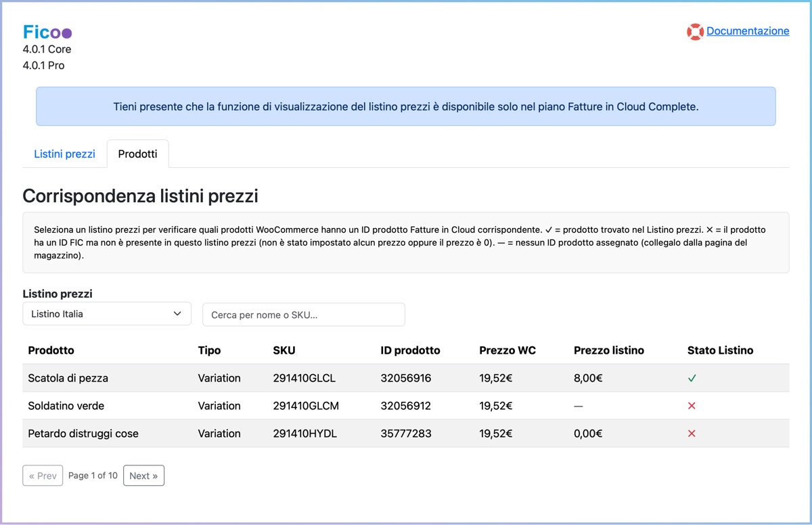This screenshot has width=812, height=525.
Task: Select the Prodotti tab
Action: 137,154
